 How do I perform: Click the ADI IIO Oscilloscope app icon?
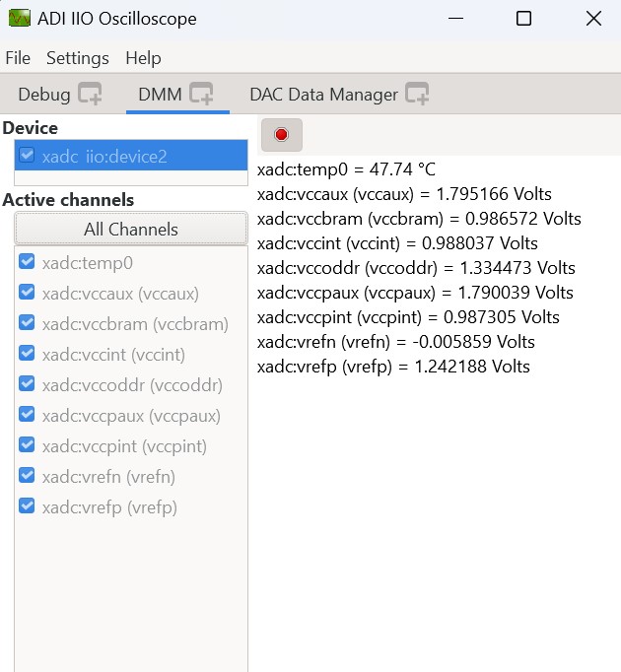point(20,19)
